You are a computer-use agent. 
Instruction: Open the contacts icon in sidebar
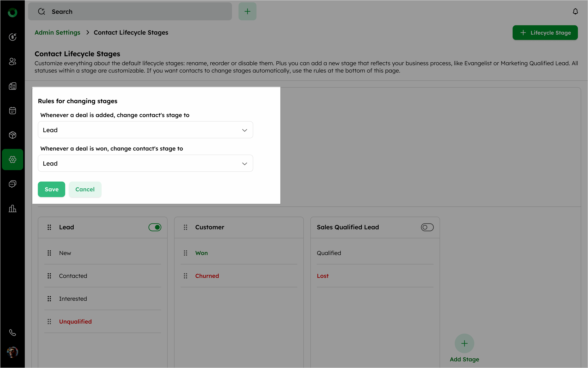click(x=12, y=62)
